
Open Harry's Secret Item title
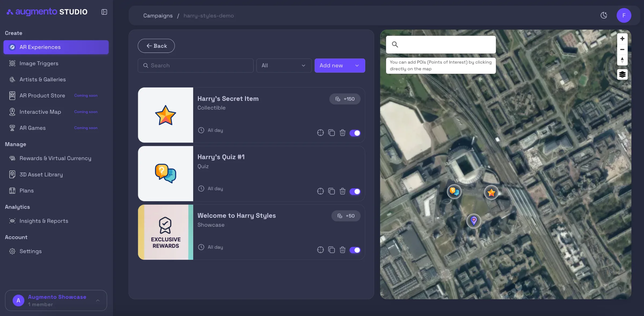pyautogui.click(x=228, y=98)
